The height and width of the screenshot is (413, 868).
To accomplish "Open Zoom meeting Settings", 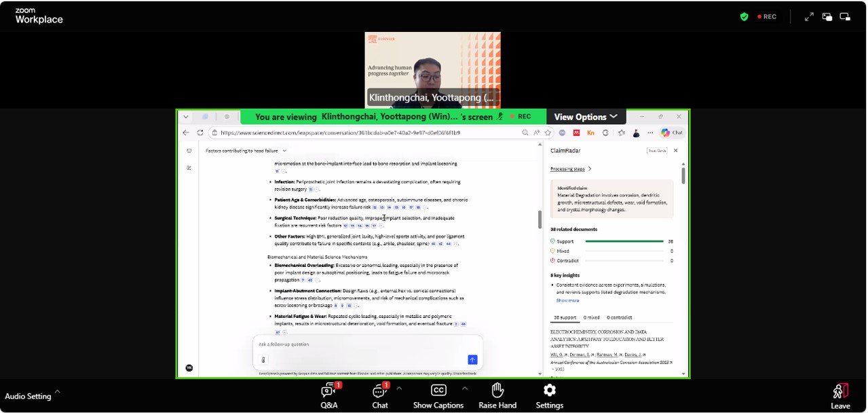I will (x=549, y=395).
